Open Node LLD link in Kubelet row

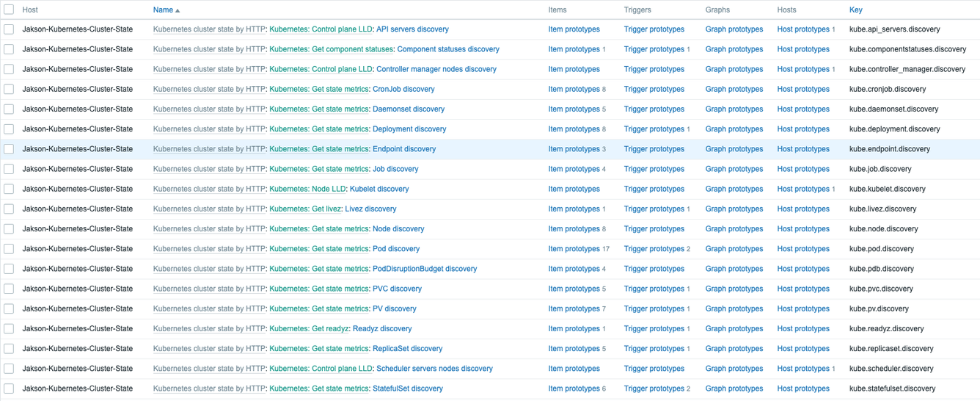308,189
